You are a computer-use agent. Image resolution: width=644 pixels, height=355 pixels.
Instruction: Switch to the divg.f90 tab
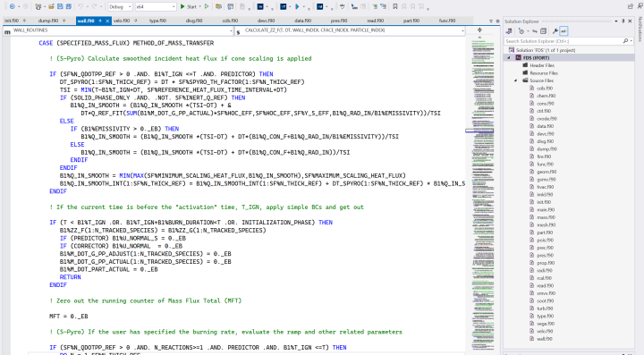[x=194, y=21]
